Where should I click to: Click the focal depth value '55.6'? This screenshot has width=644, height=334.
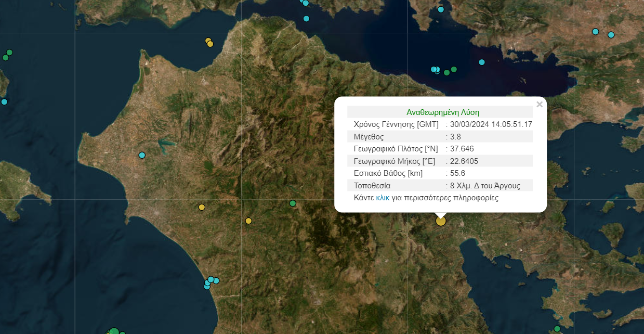point(457,173)
